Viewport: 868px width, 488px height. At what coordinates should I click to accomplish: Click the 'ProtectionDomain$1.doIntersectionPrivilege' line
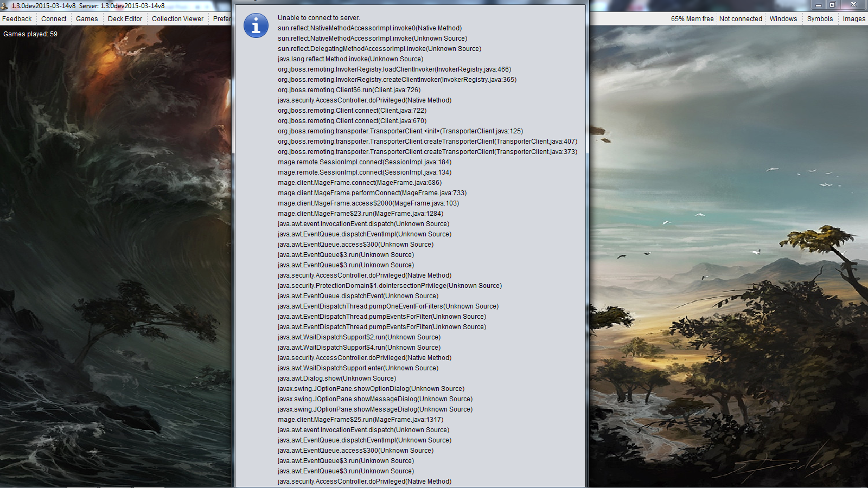coord(390,286)
